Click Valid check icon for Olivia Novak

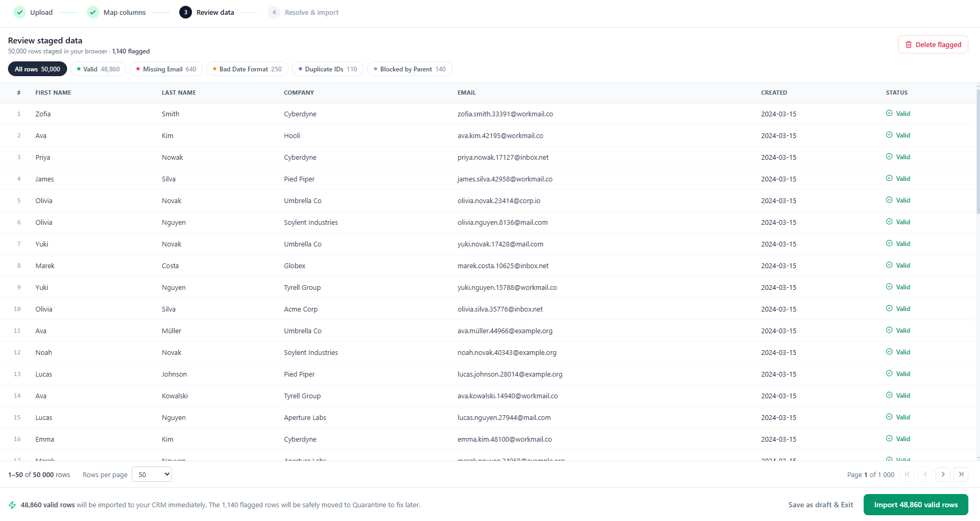889,200
